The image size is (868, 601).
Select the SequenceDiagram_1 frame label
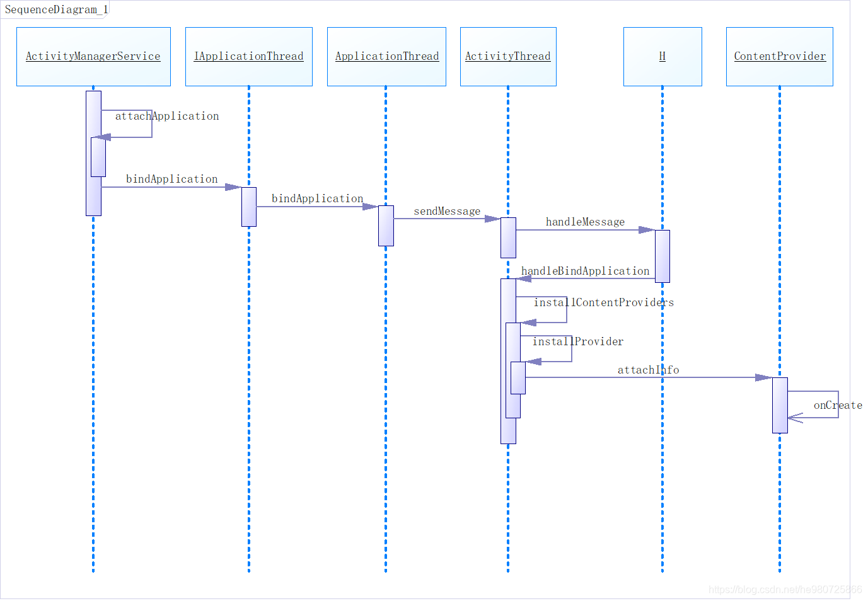point(56,9)
